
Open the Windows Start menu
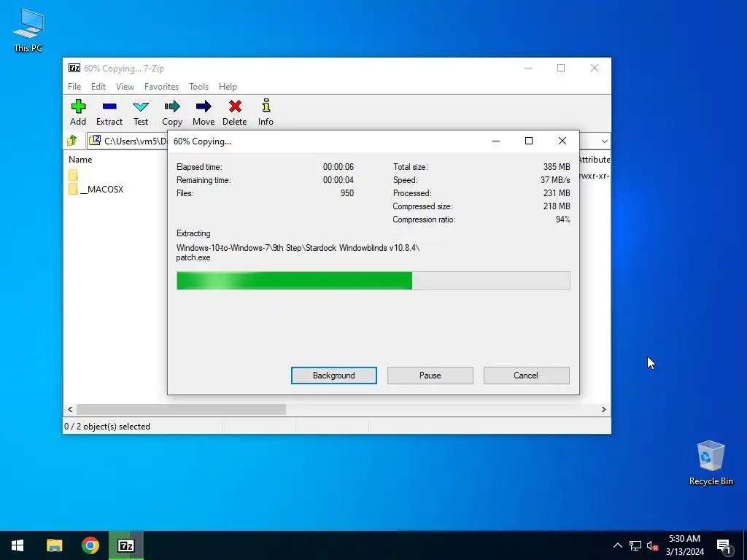(18, 545)
